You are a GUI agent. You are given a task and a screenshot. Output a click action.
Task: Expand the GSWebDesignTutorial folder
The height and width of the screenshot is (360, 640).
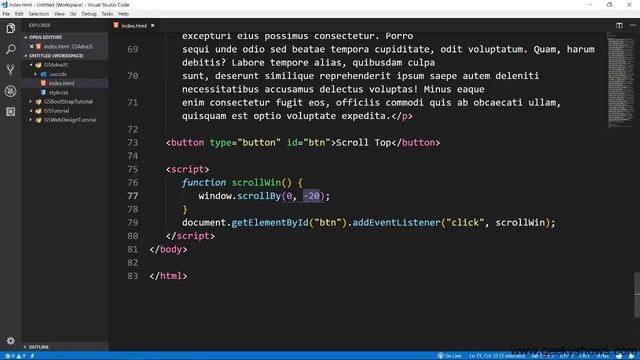click(x=31, y=120)
